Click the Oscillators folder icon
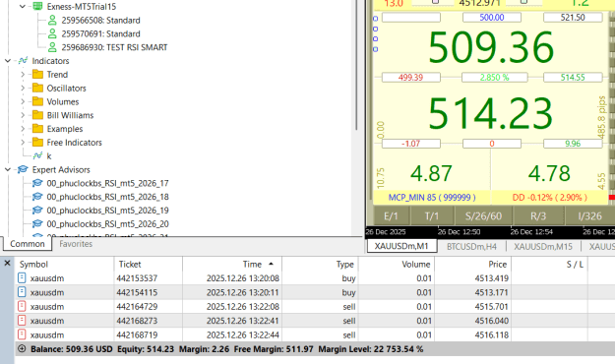 coord(37,88)
